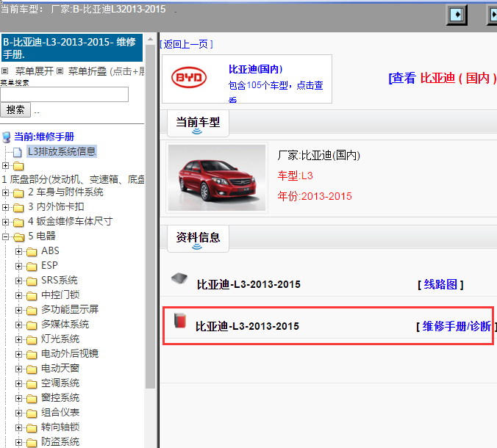
Task: Open the 线路图 link
Action: pos(440,284)
